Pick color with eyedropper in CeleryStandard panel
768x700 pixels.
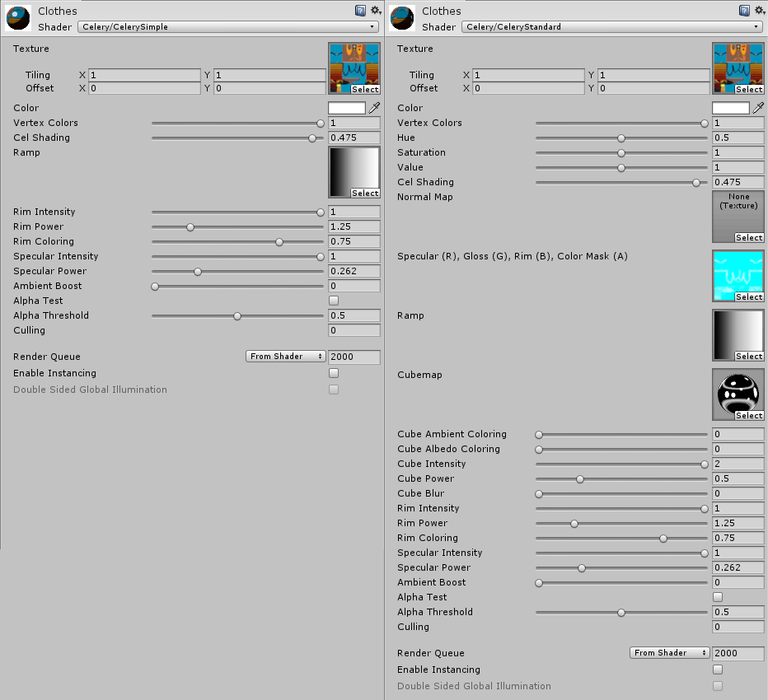point(758,108)
